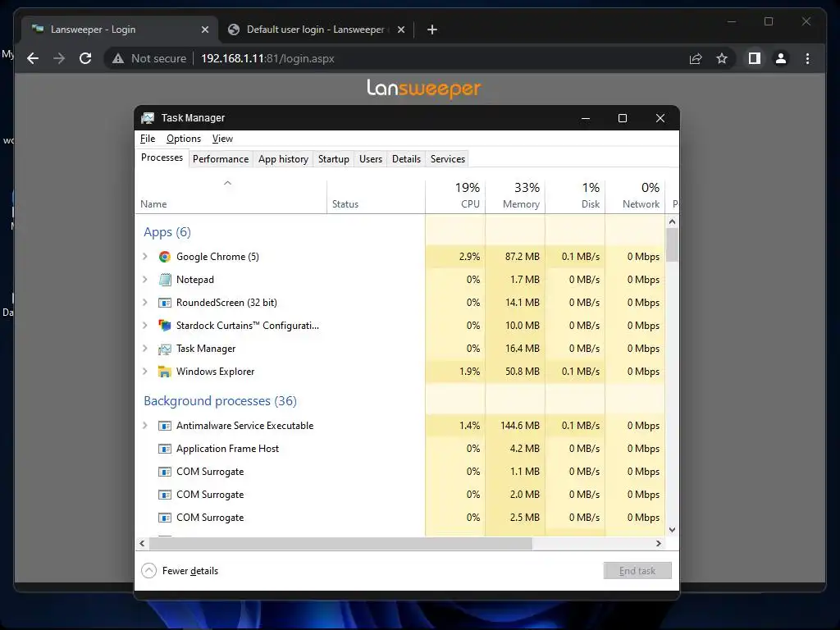Select the COM Surrogate 2.0 MB row

400,495
